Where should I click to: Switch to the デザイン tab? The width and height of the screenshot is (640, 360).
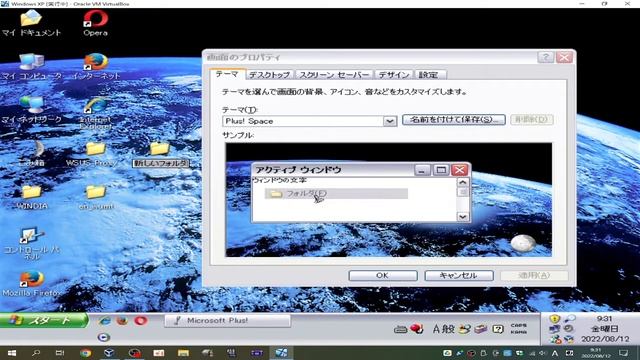click(x=394, y=75)
